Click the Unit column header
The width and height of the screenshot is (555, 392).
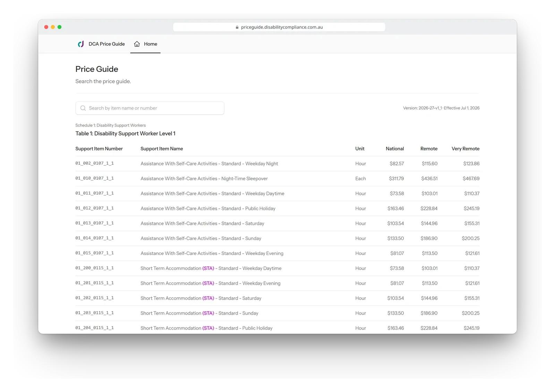[360, 149]
